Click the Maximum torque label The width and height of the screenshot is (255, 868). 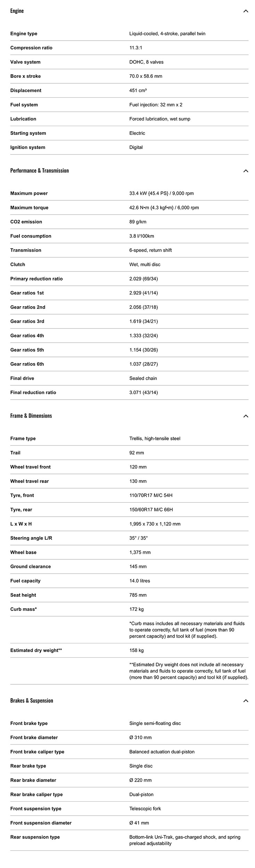(29, 208)
